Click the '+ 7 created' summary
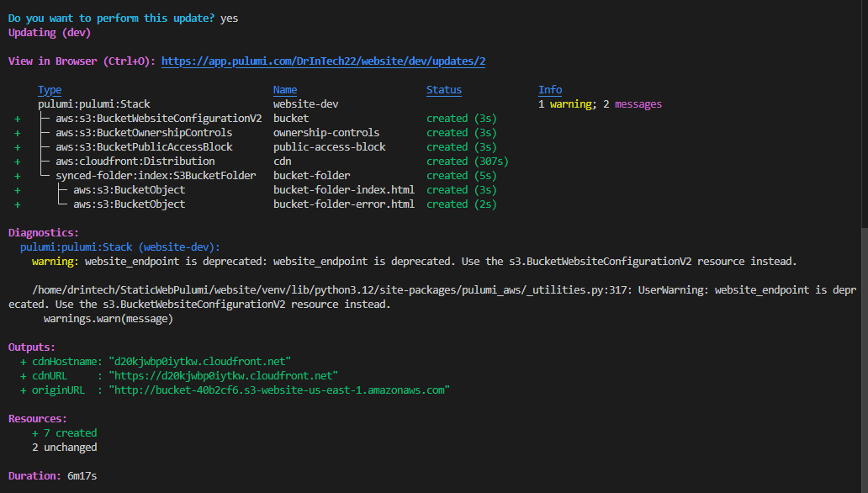Screen dimensions: 868x493 (x=64, y=433)
